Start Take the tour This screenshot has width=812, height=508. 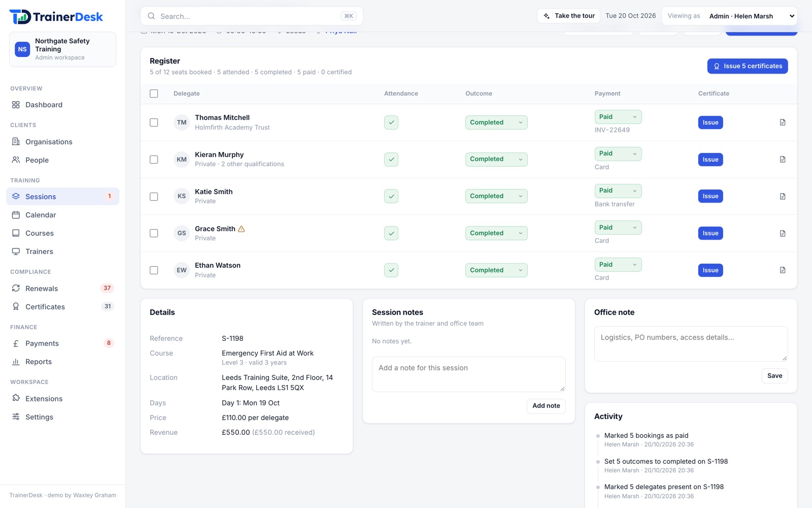[x=568, y=16]
